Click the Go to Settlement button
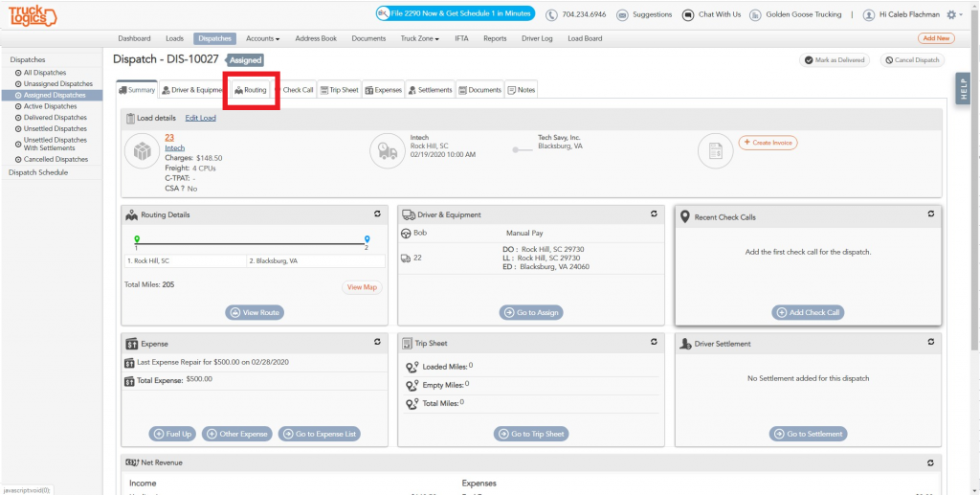 click(x=808, y=434)
